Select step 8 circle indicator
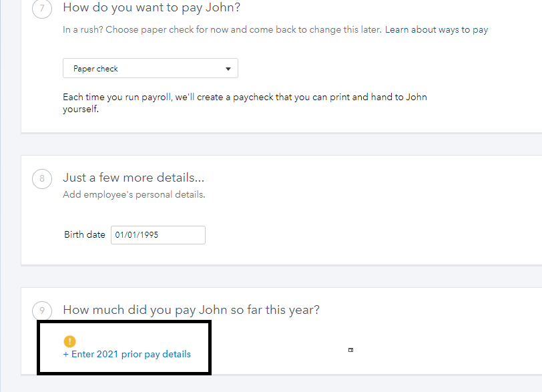 click(42, 179)
